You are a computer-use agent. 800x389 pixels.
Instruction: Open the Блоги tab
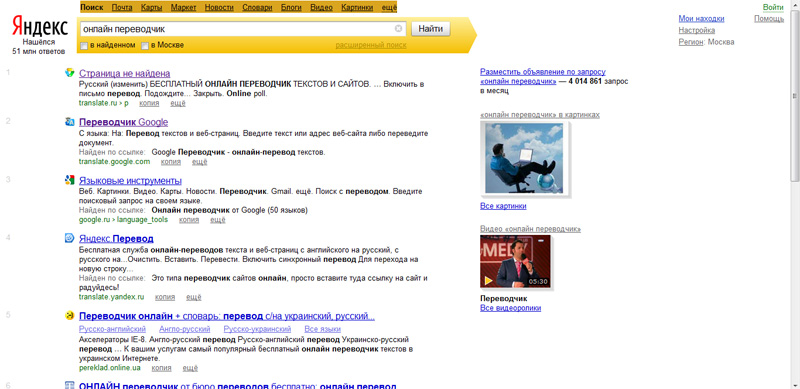[x=291, y=7]
